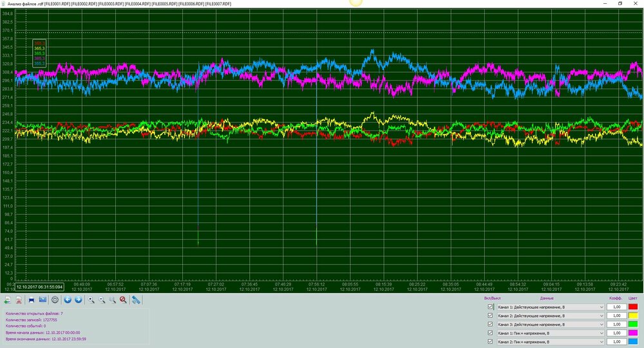The width and height of the screenshot is (644, 348).
Task: Click the green color swatch
Action: tap(633, 324)
